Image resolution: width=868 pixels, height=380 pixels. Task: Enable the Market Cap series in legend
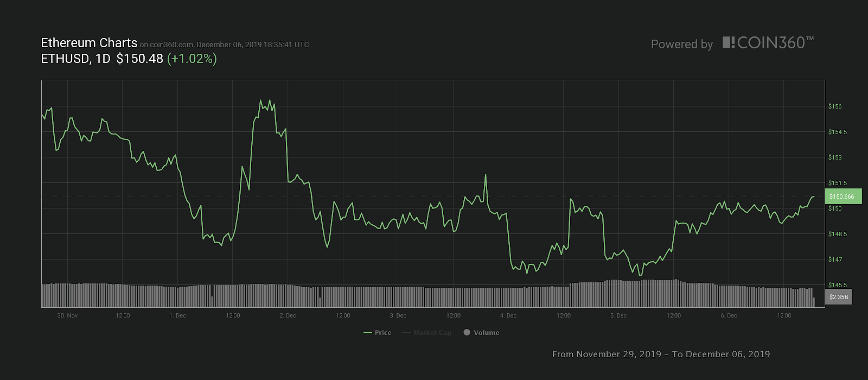coord(427,333)
